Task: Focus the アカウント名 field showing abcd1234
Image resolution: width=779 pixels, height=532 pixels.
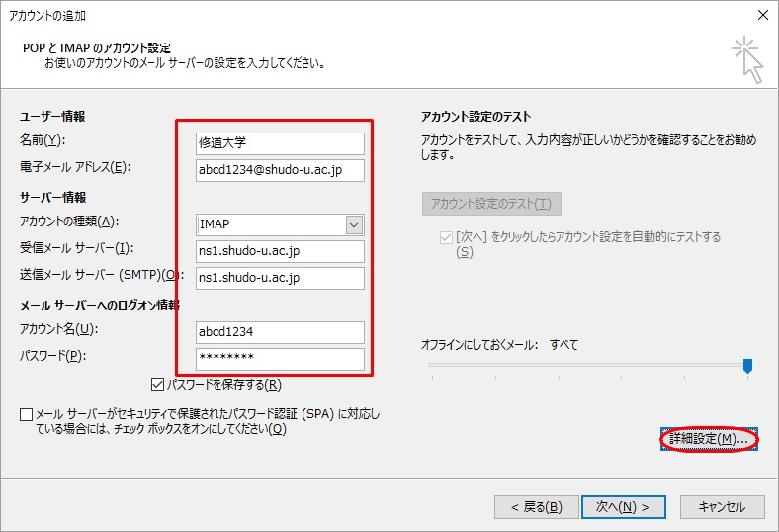Action: tap(280, 332)
